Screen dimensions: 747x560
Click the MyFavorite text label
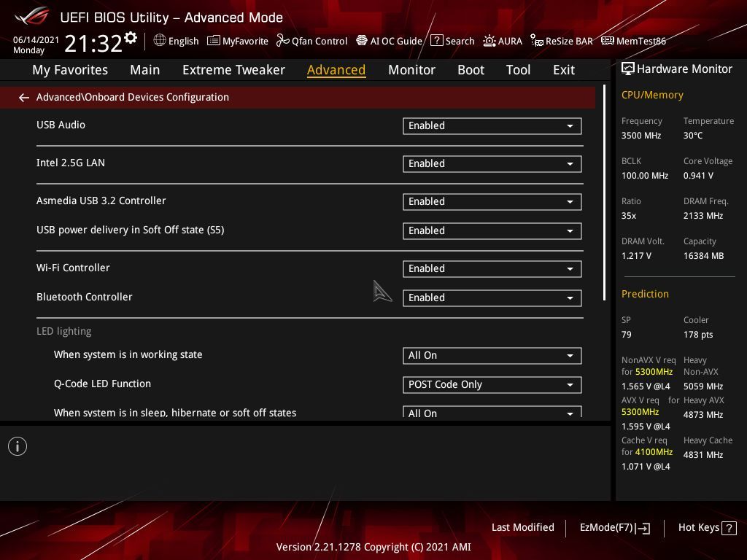(x=245, y=42)
